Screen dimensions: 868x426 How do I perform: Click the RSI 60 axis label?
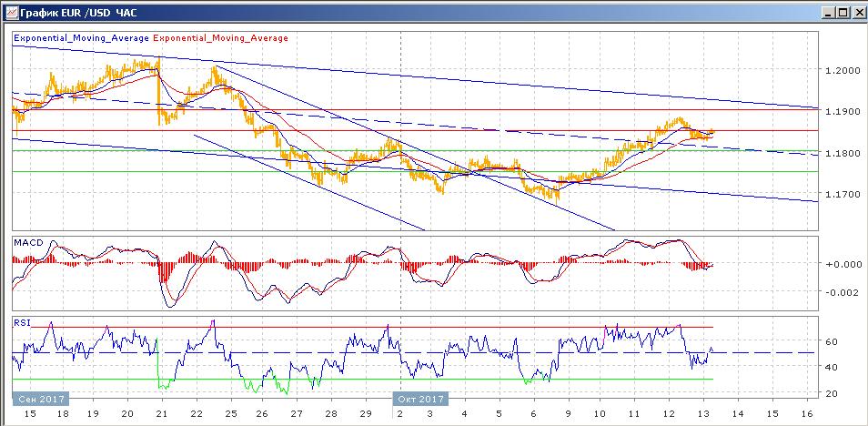830,341
